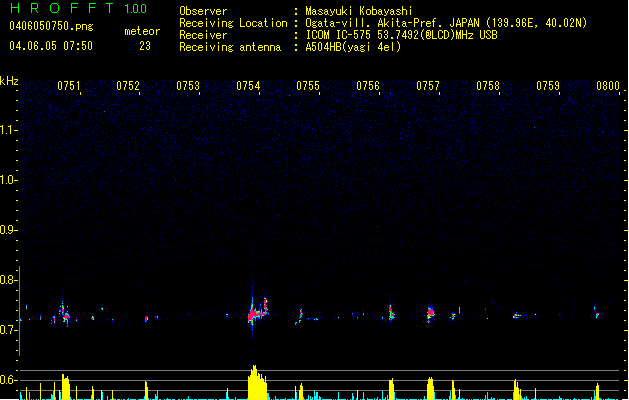
Task: Click the 1.0 kHz axis label
Action: [x=8, y=180]
